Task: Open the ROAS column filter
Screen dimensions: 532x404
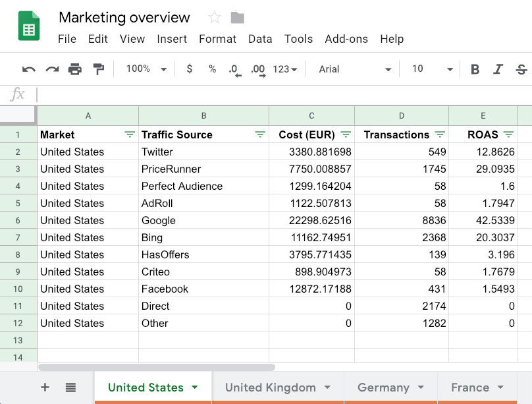Action: tap(508, 135)
